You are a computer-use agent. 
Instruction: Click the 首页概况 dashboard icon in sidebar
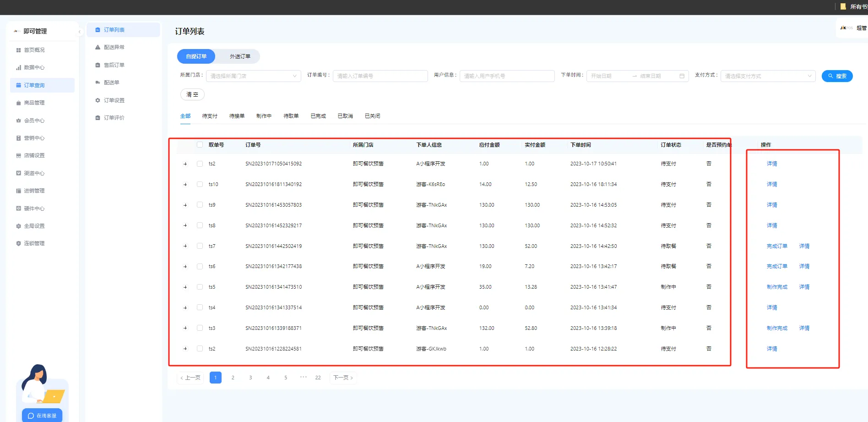[x=19, y=50]
